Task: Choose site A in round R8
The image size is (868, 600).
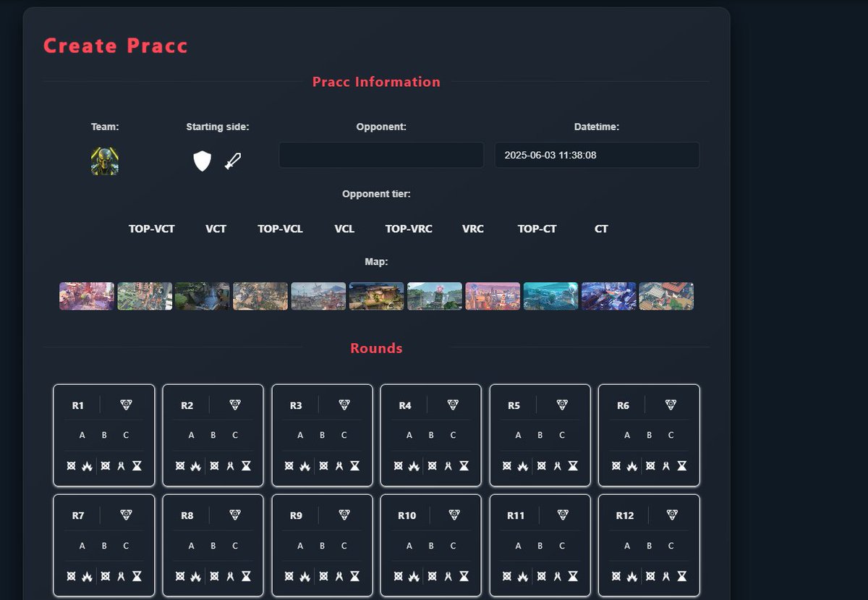Action: [191, 546]
